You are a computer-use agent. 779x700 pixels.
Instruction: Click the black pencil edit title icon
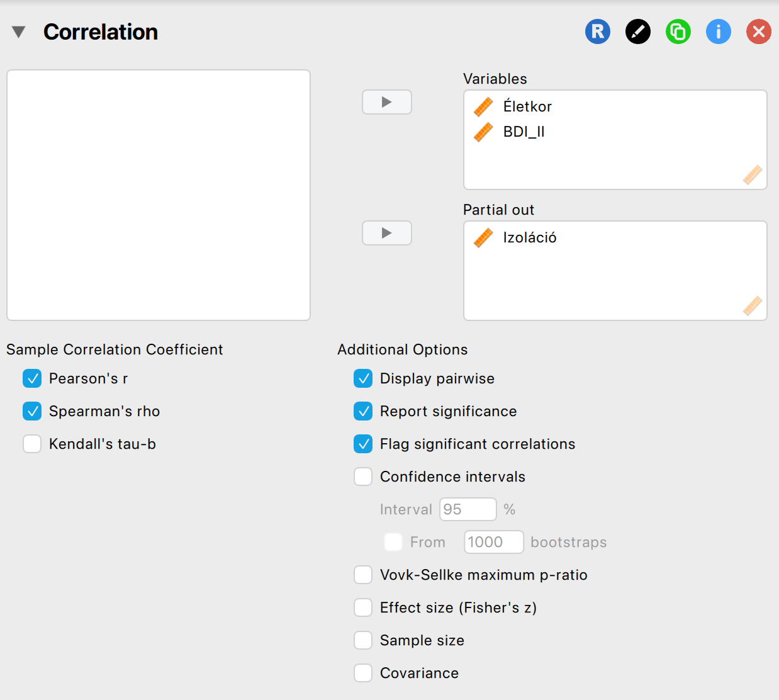point(637,31)
